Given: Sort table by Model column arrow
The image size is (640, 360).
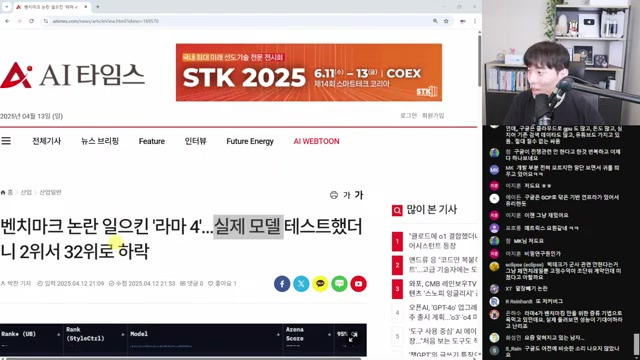Looking at the screenshot, I should [278, 334].
